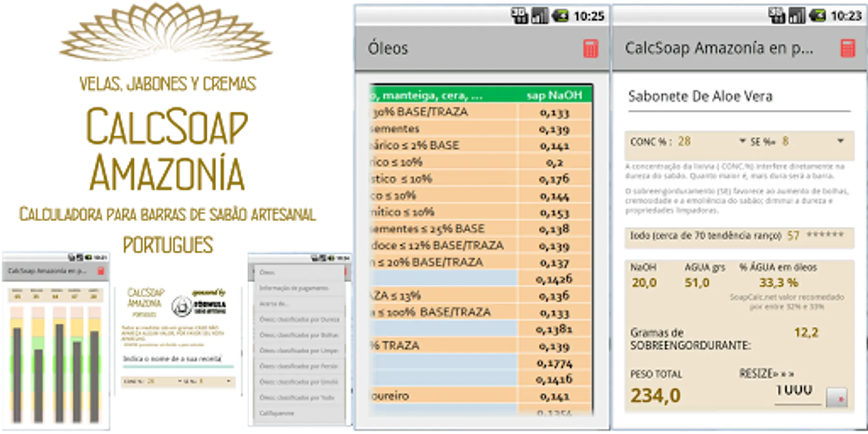Select the nítico ≤ 10% row

click(481, 212)
